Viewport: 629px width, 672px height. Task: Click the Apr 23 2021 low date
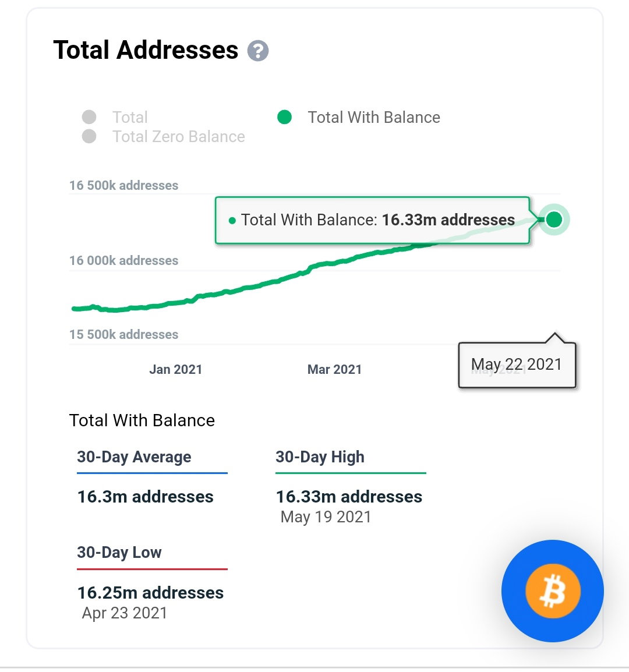(124, 613)
